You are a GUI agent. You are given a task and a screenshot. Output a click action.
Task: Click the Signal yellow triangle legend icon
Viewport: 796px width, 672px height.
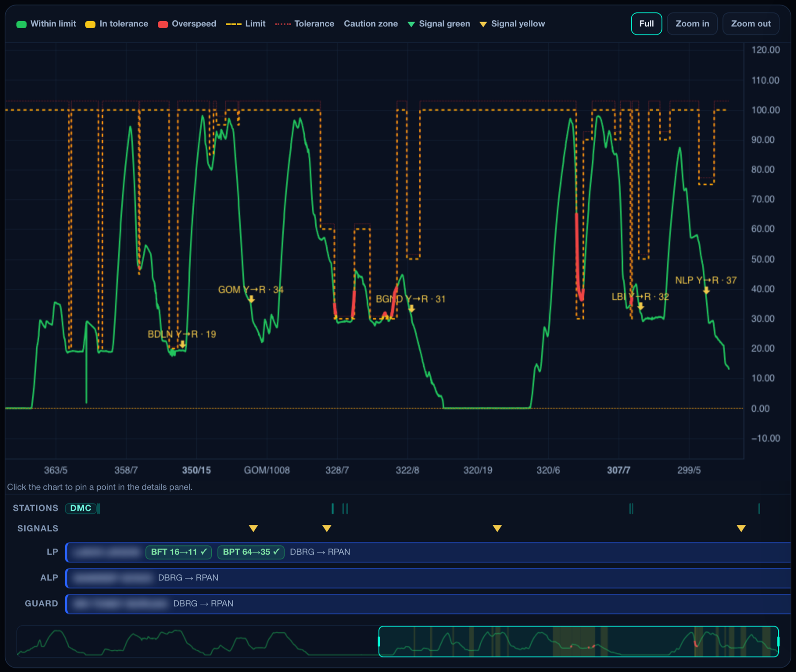click(483, 24)
